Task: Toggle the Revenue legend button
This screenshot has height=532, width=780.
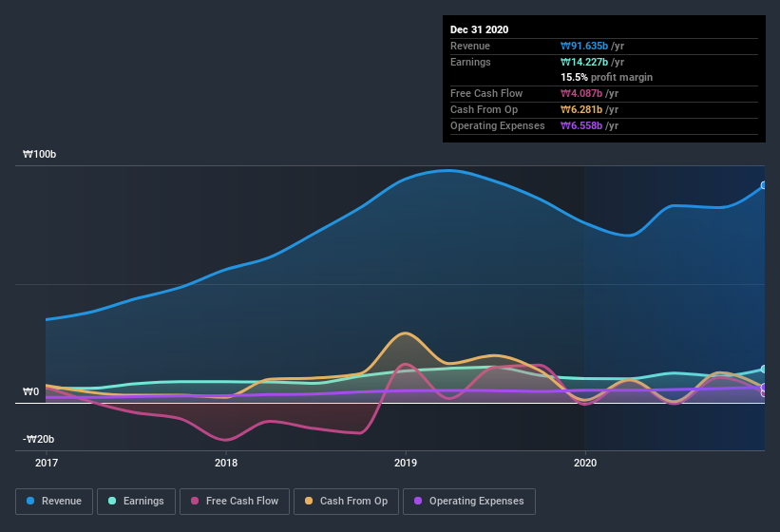Action: (x=54, y=502)
